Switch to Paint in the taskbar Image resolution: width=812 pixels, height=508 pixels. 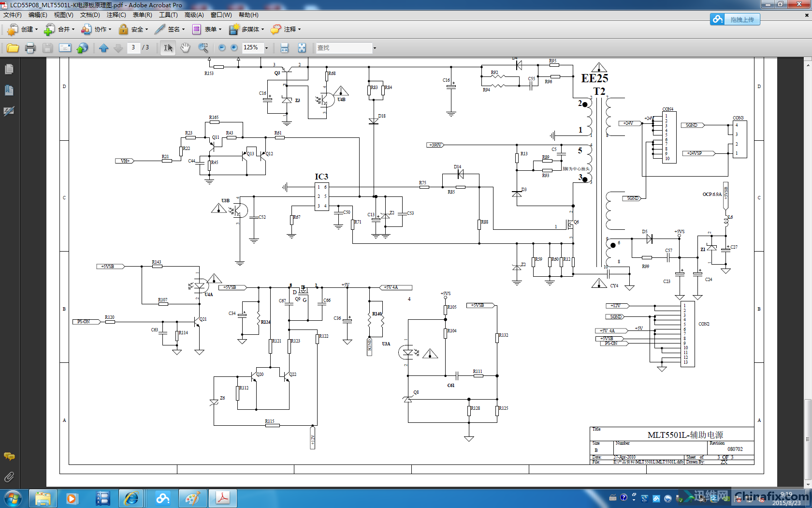pyautogui.click(x=192, y=498)
